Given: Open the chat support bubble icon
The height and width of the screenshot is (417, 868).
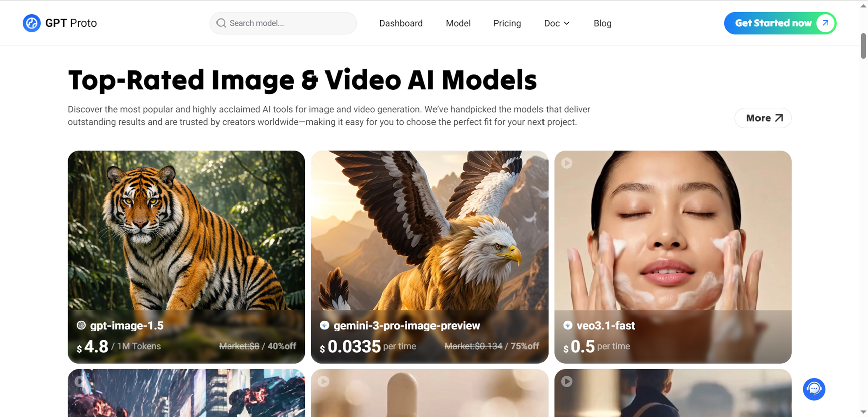Looking at the screenshot, I should click(814, 389).
